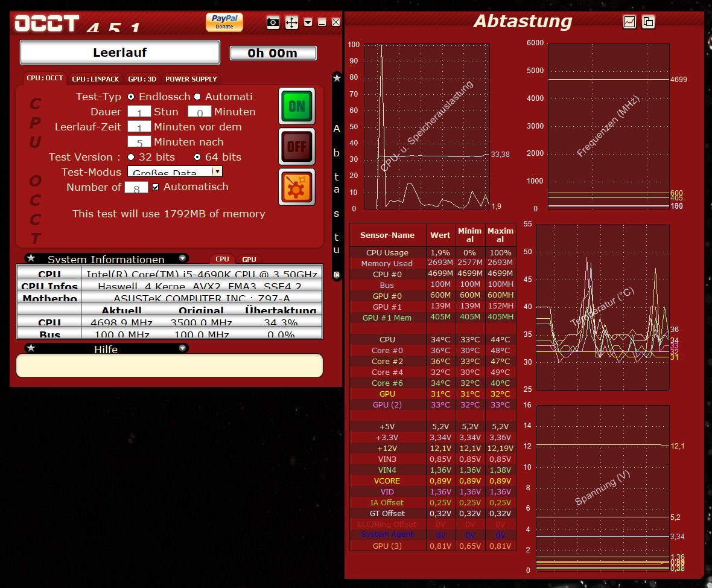Click the Maximal column header
The image size is (712, 588).
(x=500, y=235)
